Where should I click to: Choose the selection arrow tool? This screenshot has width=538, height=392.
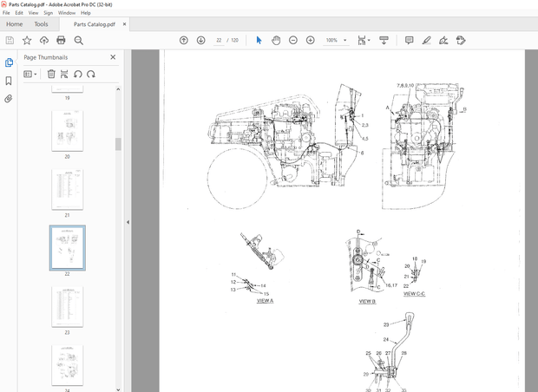click(259, 41)
